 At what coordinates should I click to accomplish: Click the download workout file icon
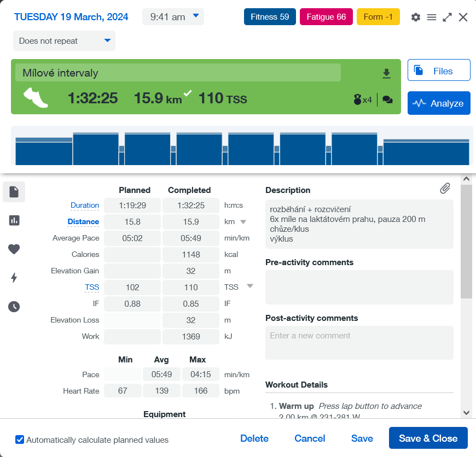[x=386, y=74]
